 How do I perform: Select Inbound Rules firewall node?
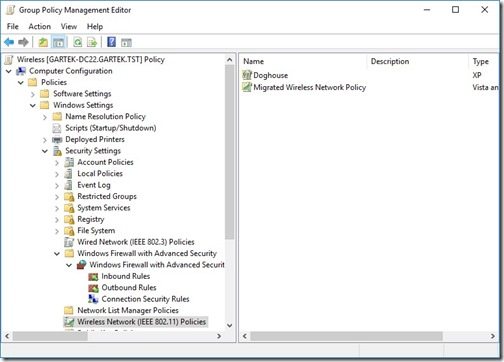click(x=125, y=276)
